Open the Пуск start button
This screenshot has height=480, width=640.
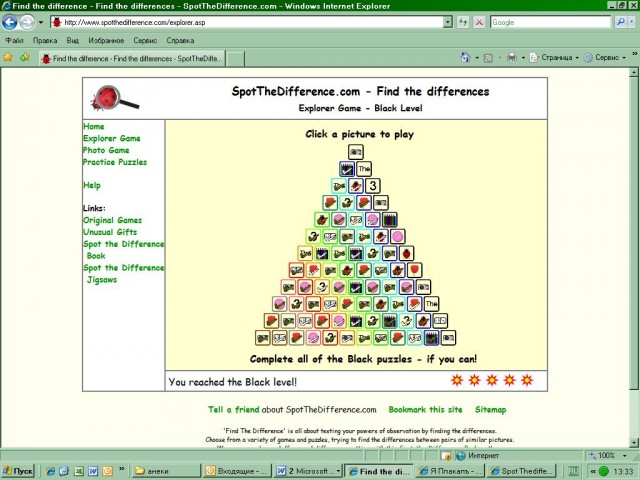click(18, 471)
